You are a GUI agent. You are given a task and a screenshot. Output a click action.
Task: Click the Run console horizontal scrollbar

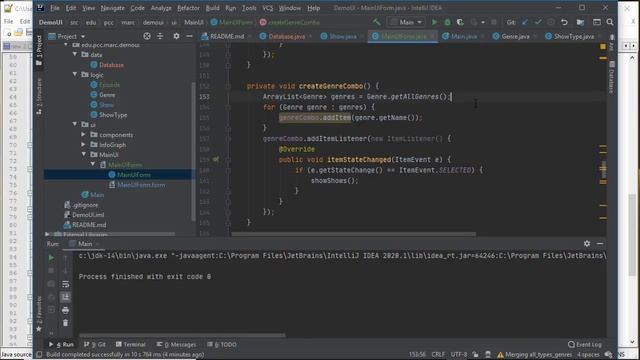click(x=182, y=336)
